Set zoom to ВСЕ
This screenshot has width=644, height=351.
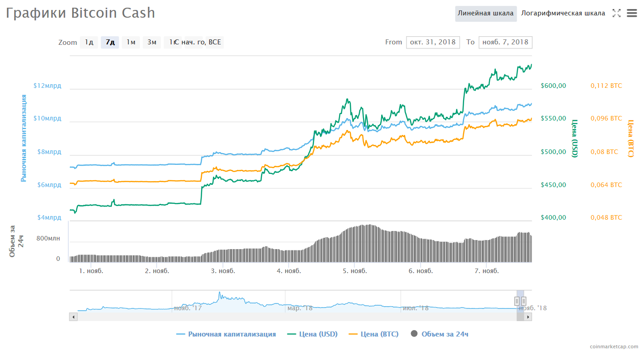[215, 42]
